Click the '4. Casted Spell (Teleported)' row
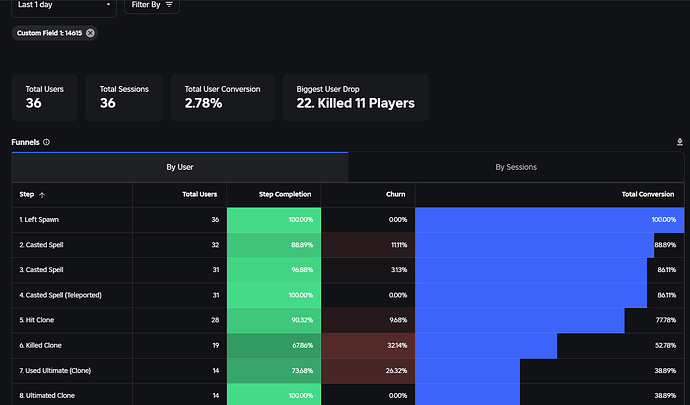The image size is (690, 405). pos(348,295)
